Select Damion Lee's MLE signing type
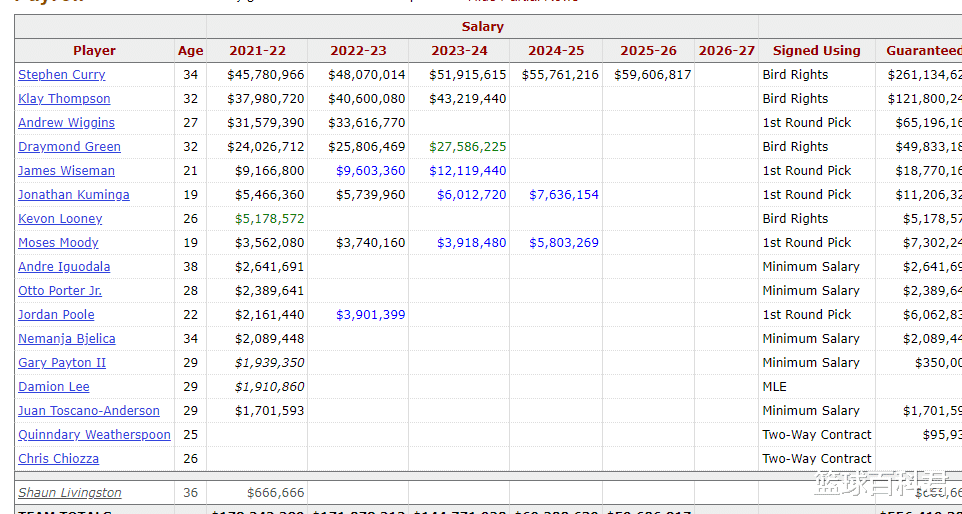The height and width of the screenshot is (514, 962). pyautogui.click(x=774, y=386)
